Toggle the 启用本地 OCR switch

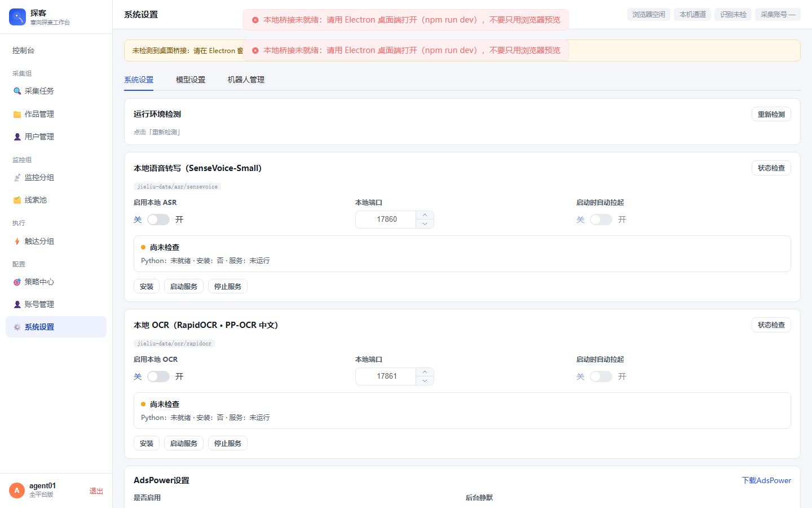158,376
